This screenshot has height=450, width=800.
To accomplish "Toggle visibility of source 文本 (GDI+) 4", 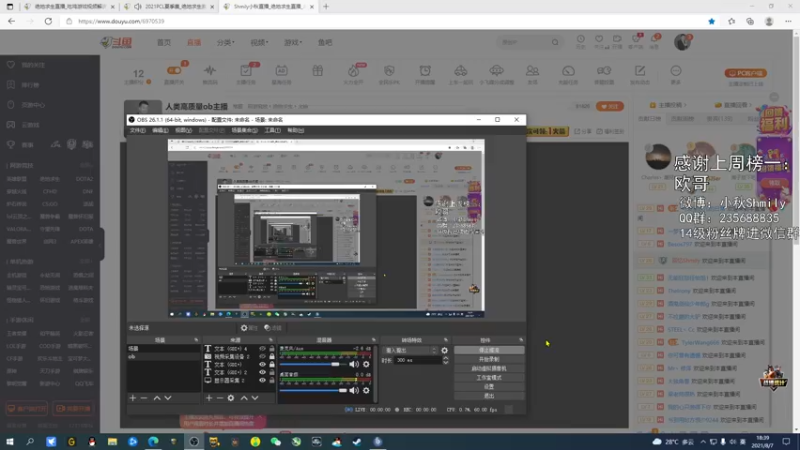I will tap(262, 349).
